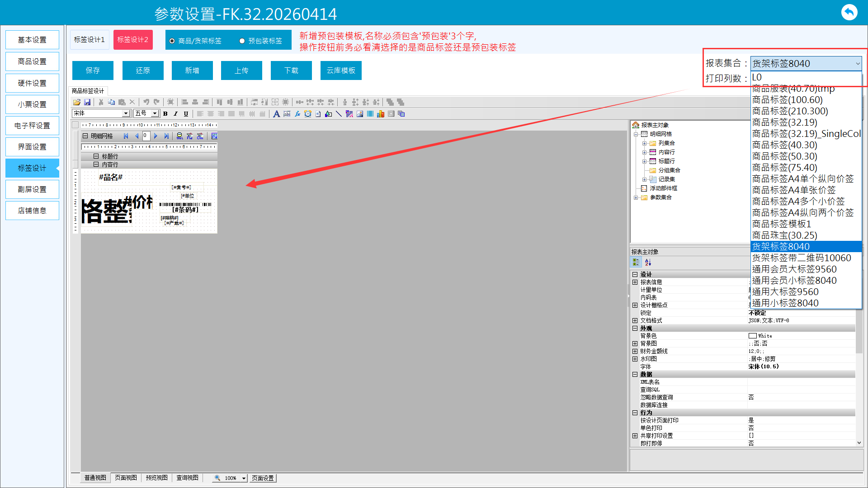Toggle bold formatting button
868x488 pixels.
pyautogui.click(x=165, y=114)
